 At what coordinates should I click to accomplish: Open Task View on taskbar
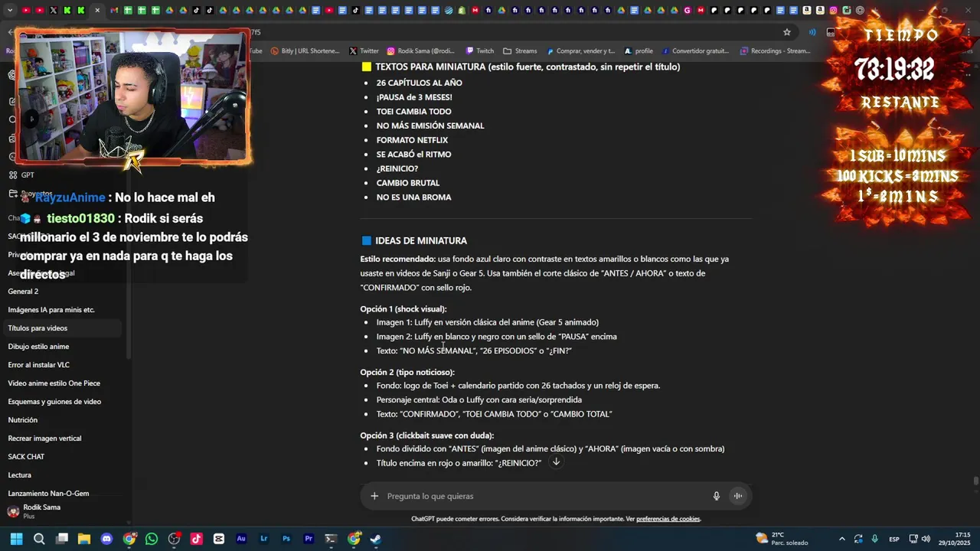(x=62, y=539)
